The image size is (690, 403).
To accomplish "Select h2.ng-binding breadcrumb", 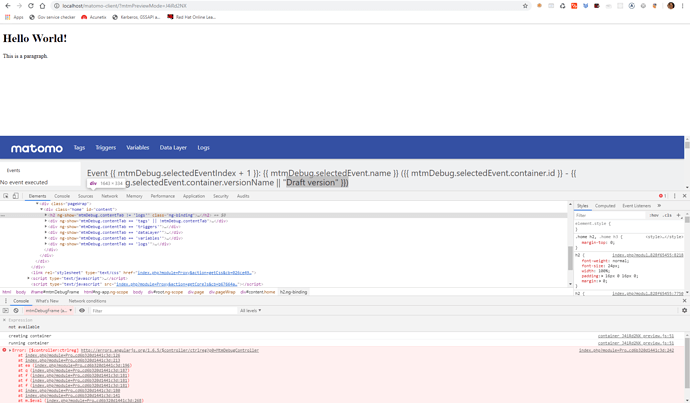I will (294, 292).
